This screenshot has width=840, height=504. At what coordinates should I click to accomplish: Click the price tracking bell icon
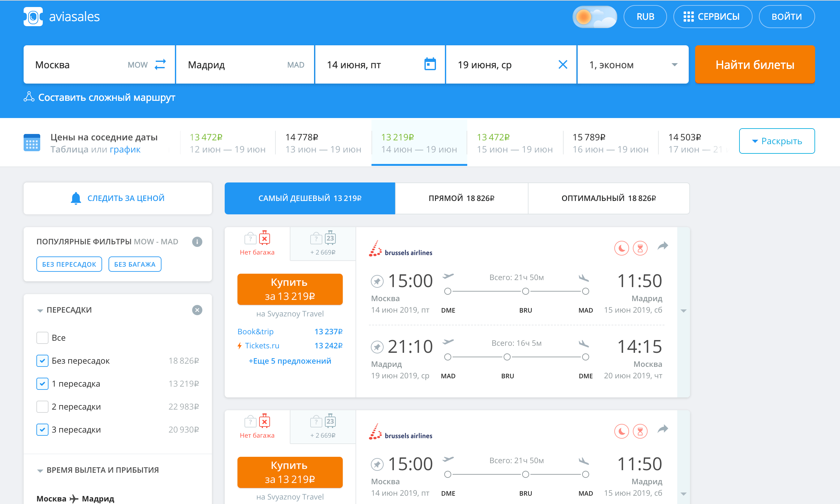[76, 198]
